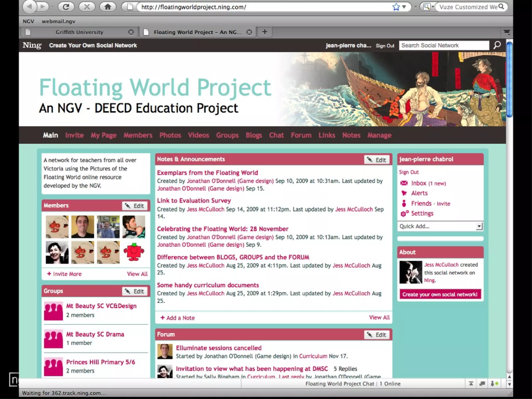Expand the list all tabs button

(507, 32)
